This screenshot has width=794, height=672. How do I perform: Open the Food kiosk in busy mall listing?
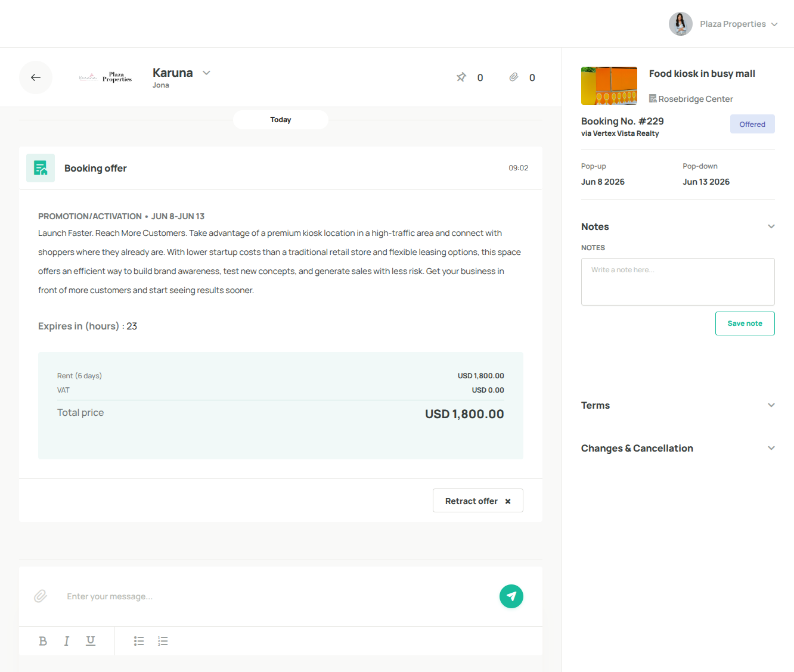pyautogui.click(x=702, y=73)
